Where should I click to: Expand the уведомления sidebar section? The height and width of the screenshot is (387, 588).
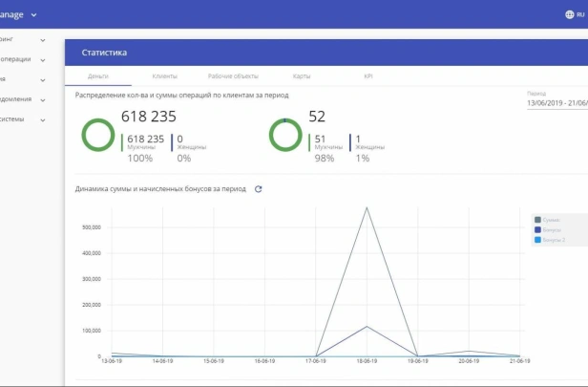point(43,100)
